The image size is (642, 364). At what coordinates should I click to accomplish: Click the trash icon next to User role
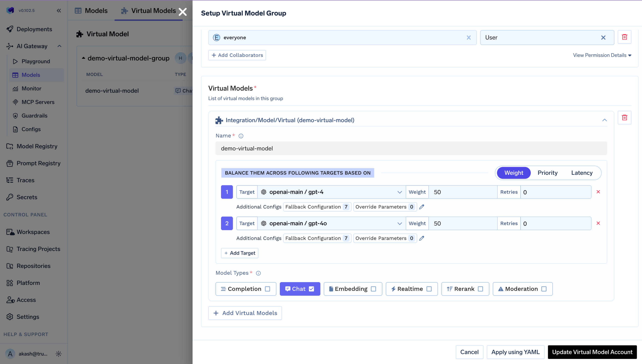coord(624,37)
